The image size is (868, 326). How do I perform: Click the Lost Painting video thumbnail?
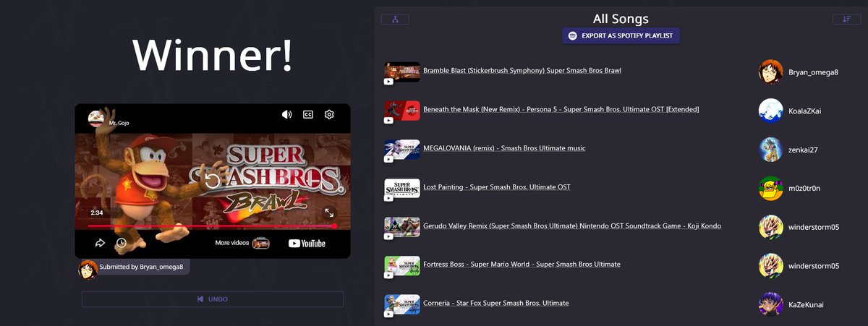(x=402, y=188)
